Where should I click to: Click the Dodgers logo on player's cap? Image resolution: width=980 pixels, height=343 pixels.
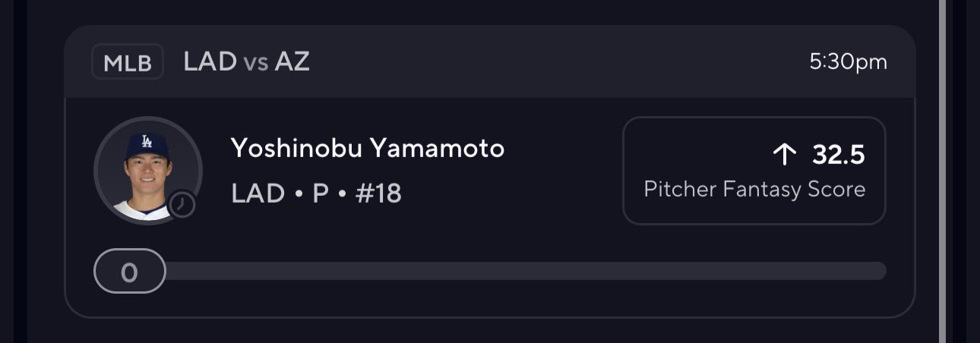[146, 142]
